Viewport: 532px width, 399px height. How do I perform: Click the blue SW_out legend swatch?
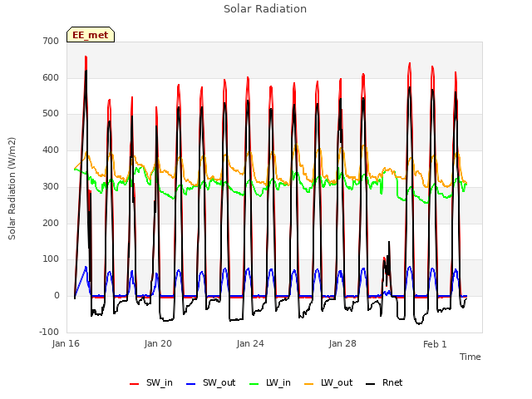191,384
